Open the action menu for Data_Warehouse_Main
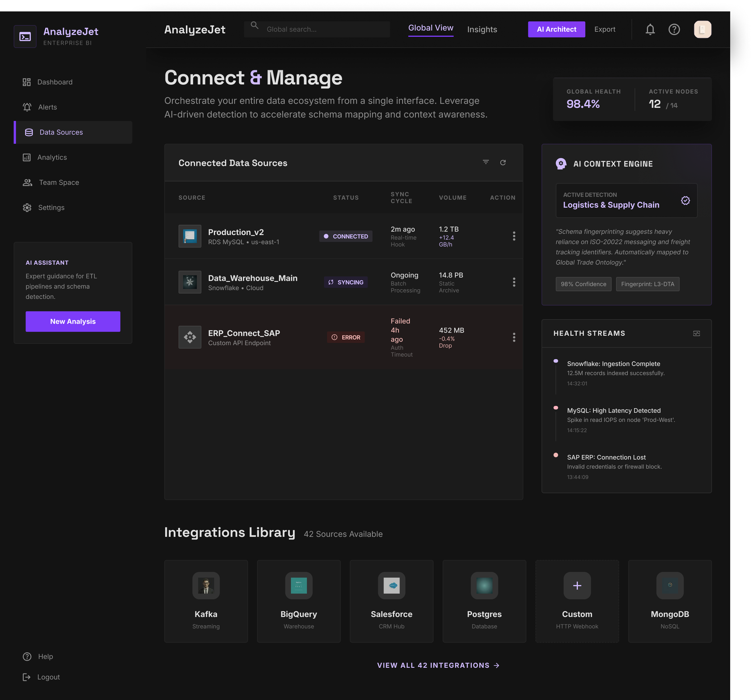 coord(514,282)
